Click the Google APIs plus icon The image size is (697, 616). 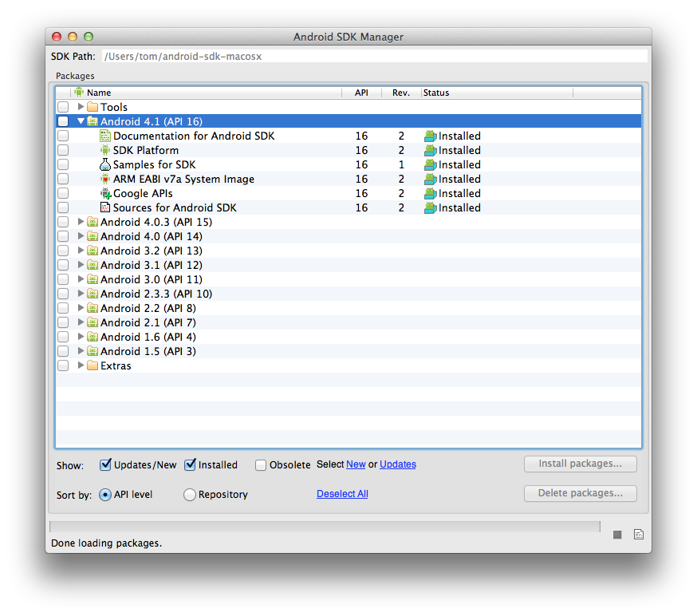coord(105,193)
